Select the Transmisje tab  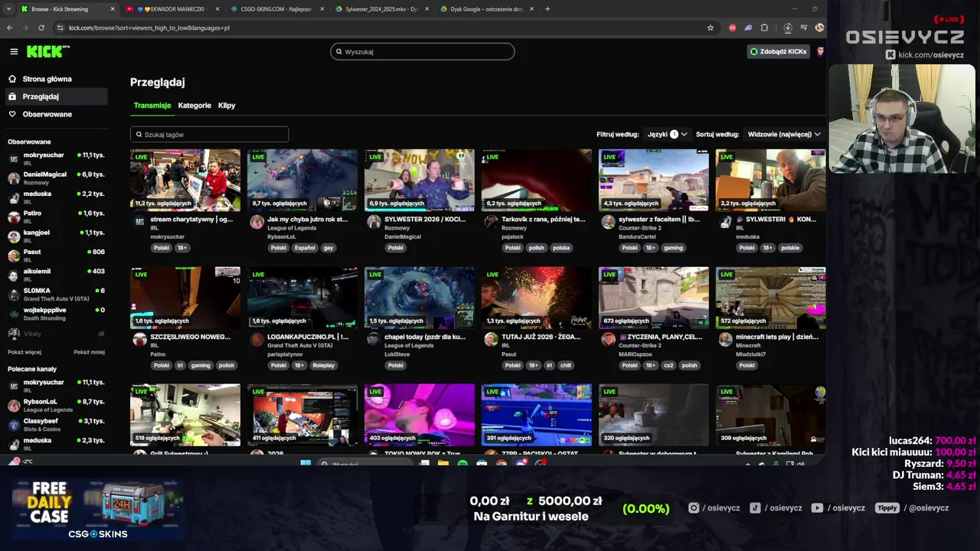coord(152,106)
